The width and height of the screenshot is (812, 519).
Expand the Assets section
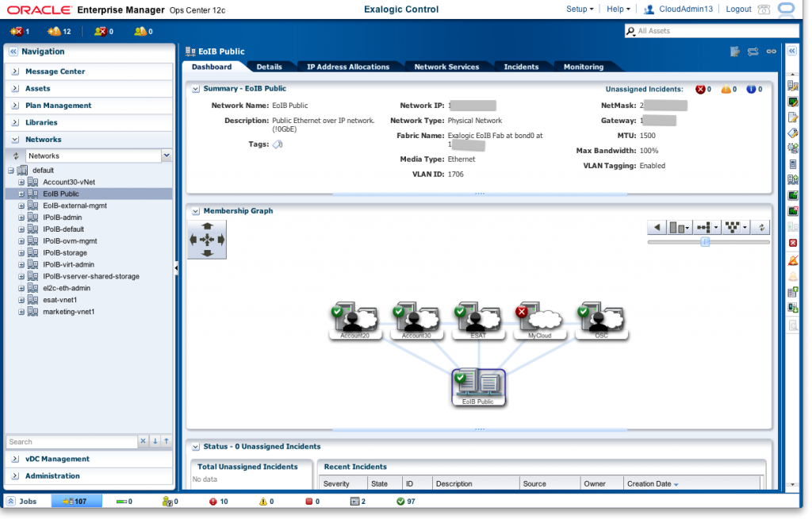[x=16, y=89]
